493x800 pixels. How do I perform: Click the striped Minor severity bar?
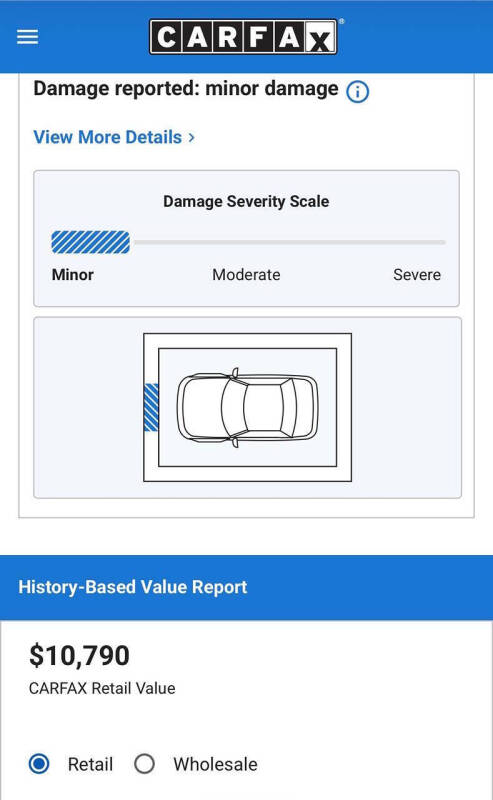[90, 242]
